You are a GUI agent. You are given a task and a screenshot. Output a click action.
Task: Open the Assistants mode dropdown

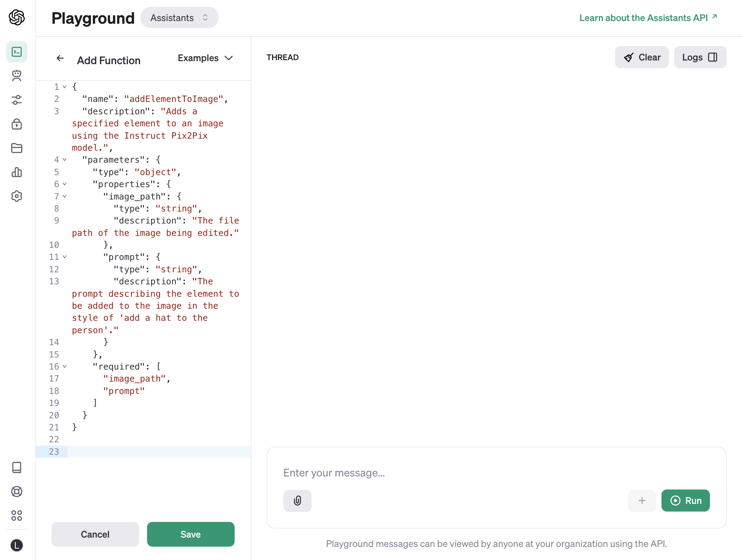point(179,18)
